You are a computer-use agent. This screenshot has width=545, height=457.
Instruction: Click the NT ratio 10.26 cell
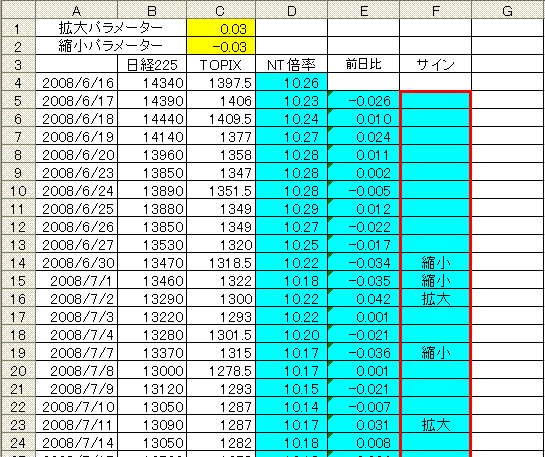click(292, 82)
